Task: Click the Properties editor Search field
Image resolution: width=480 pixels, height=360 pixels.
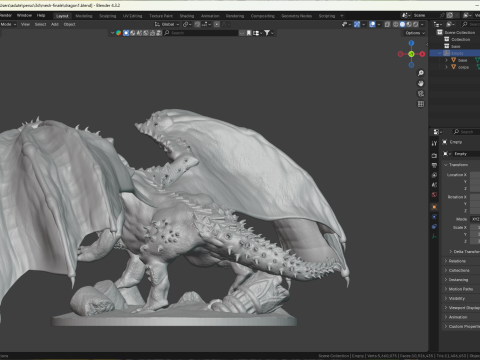Action: pos(467,132)
